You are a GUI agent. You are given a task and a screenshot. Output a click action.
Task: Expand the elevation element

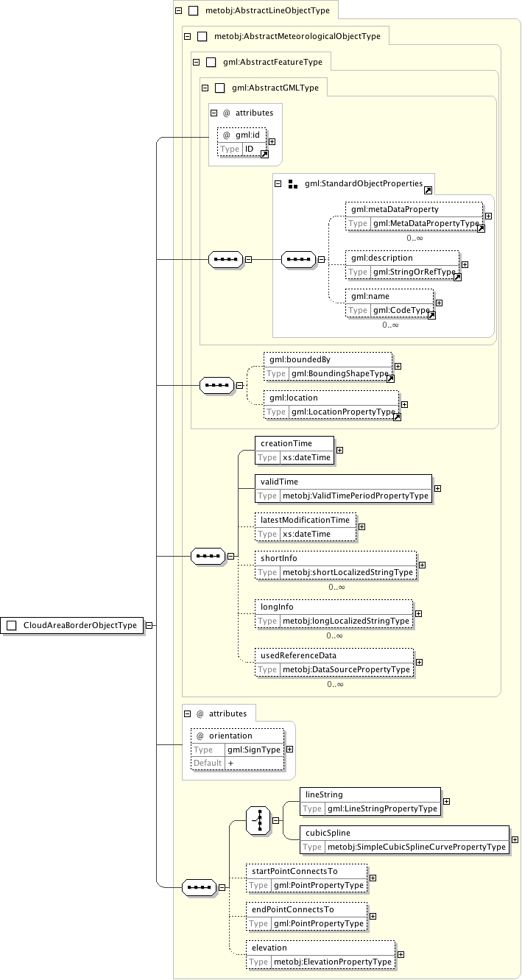(x=401, y=954)
